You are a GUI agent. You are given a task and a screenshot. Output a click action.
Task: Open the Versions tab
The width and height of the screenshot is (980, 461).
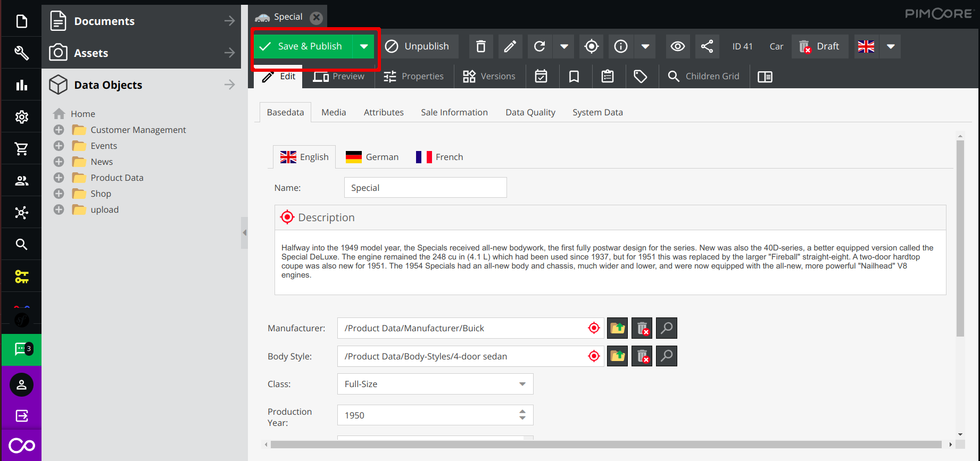[x=489, y=77]
